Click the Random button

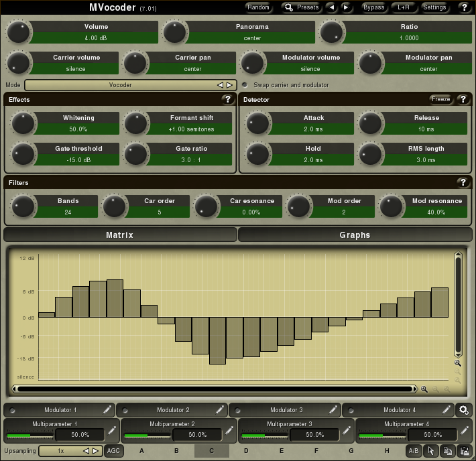pos(258,7)
